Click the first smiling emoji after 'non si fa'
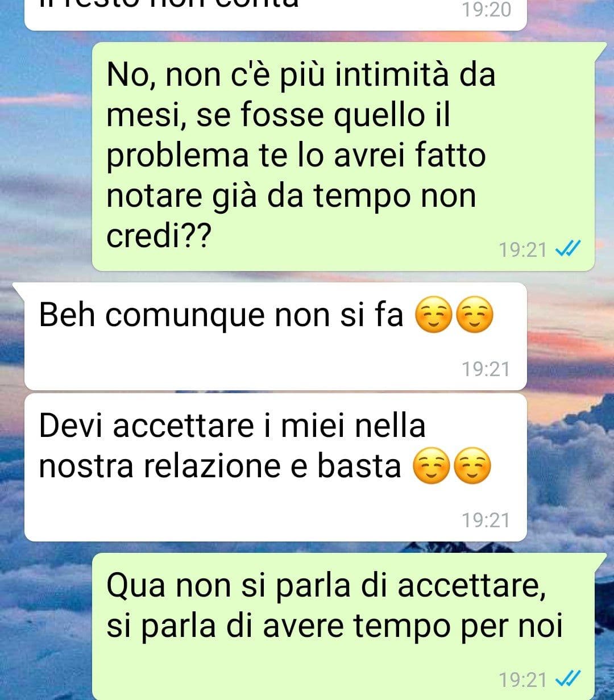Screen dimensions: 614x700 point(434,316)
